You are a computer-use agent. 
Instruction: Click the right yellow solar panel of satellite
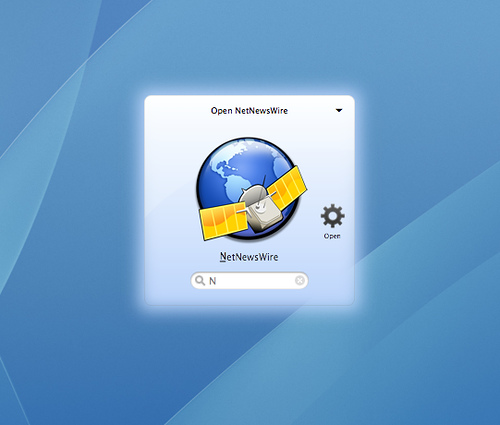coord(288,187)
